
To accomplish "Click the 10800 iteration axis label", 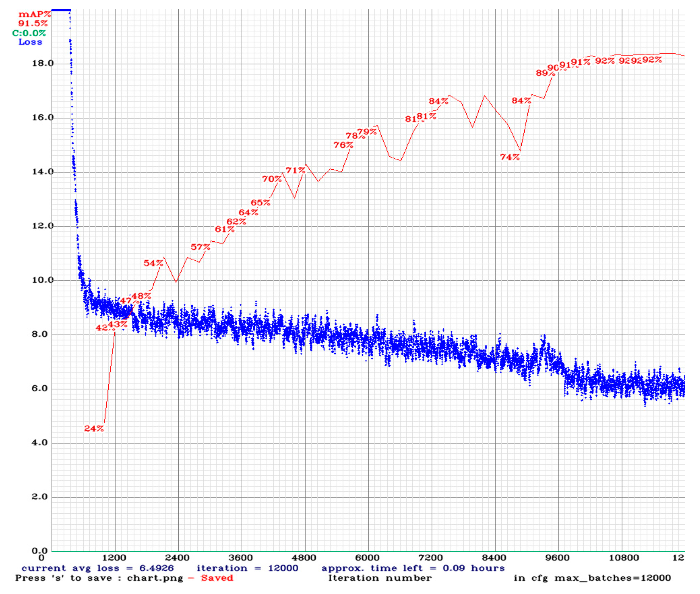I will coord(624,558).
